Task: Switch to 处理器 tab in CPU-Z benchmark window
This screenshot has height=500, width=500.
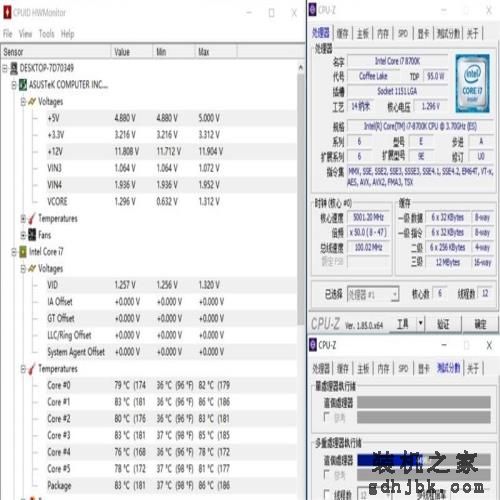Action: [321, 369]
